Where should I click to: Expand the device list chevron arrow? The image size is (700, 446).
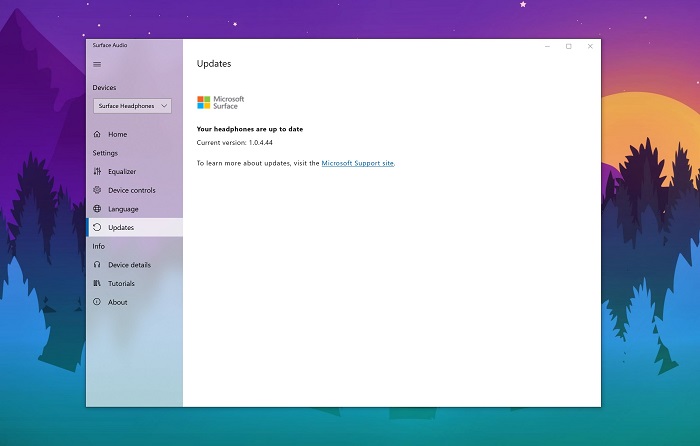click(164, 106)
